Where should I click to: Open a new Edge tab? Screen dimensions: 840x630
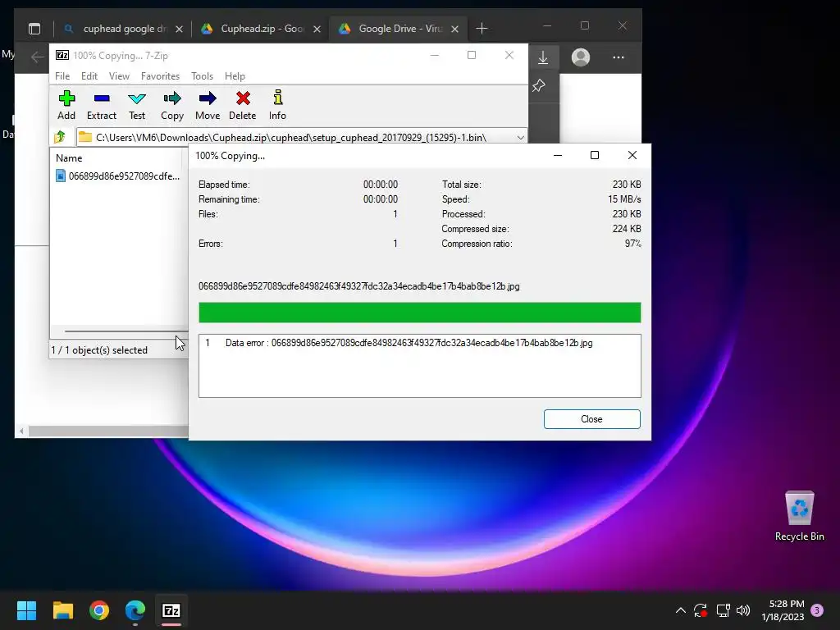(482, 29)
